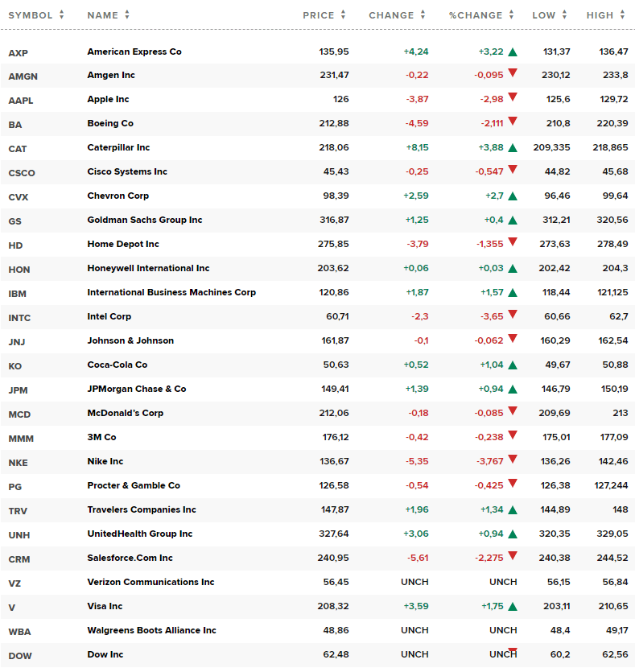This screenshot has height=672, width=635.
Task: Select the DOW symbol in last row
Action: [20, 656]
